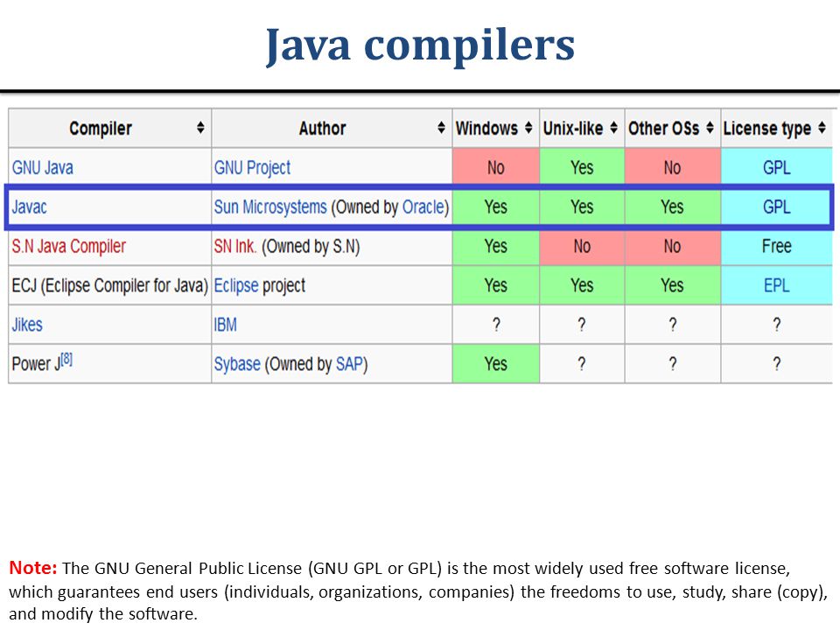The width and height of the screenshot is (840, 630).
Task: Click the Compiler column header text
Action: 100,129
